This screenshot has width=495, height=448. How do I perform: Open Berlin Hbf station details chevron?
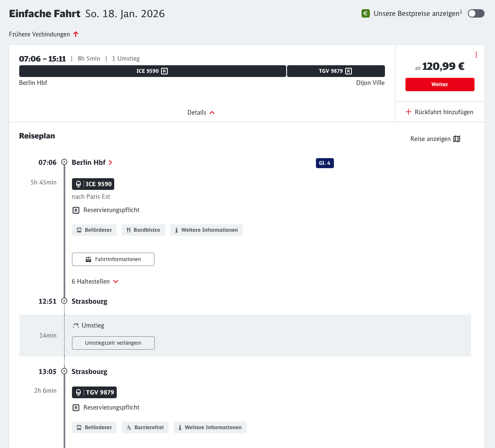[110, 163]
